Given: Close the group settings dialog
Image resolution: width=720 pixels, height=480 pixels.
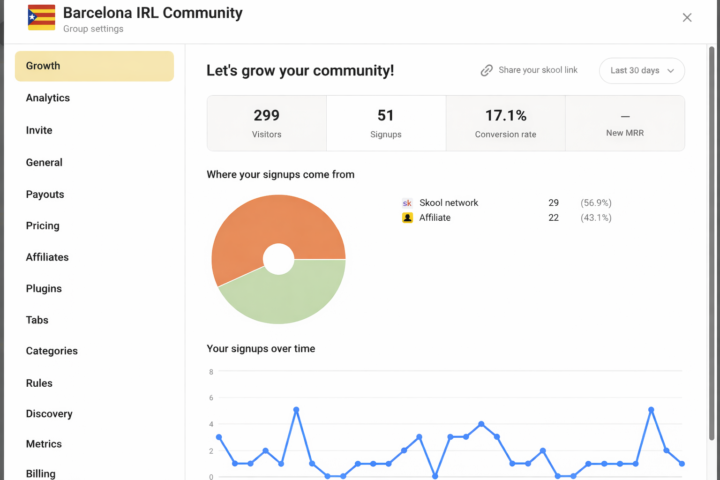Looking at the screenshot, I should point(687,17).
